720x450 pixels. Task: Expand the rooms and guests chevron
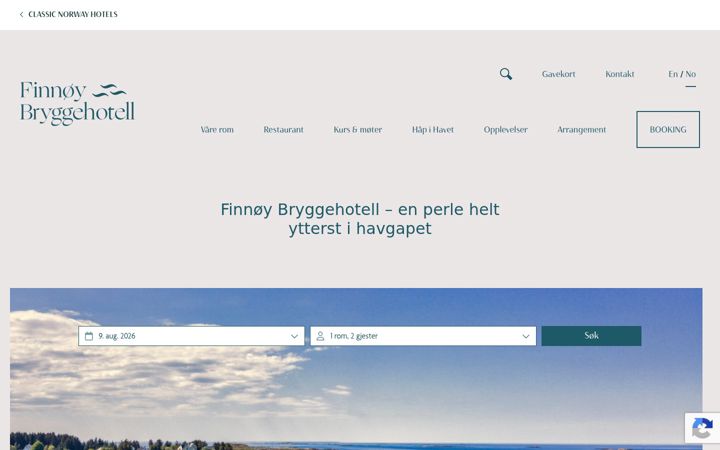[526, 336]
